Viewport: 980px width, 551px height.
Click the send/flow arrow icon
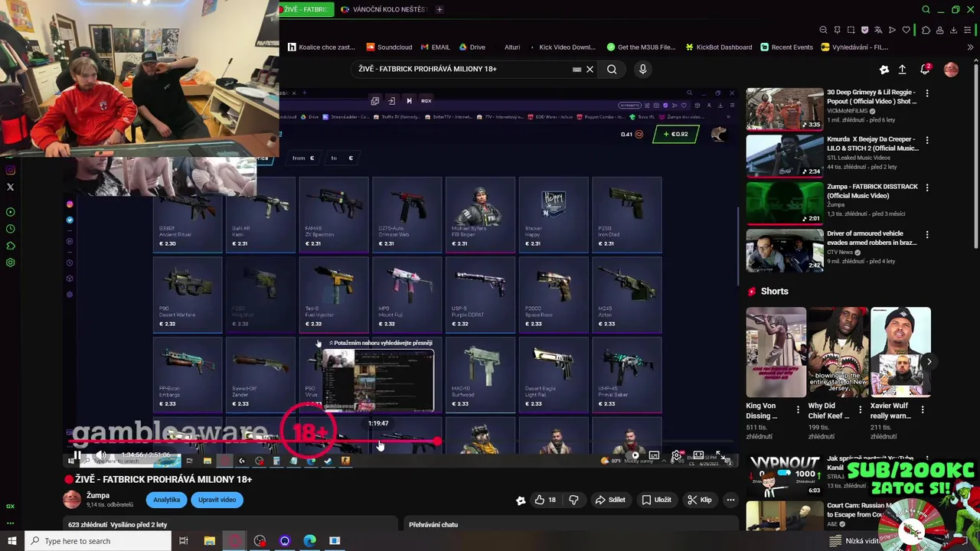click(x=892, y=30)
